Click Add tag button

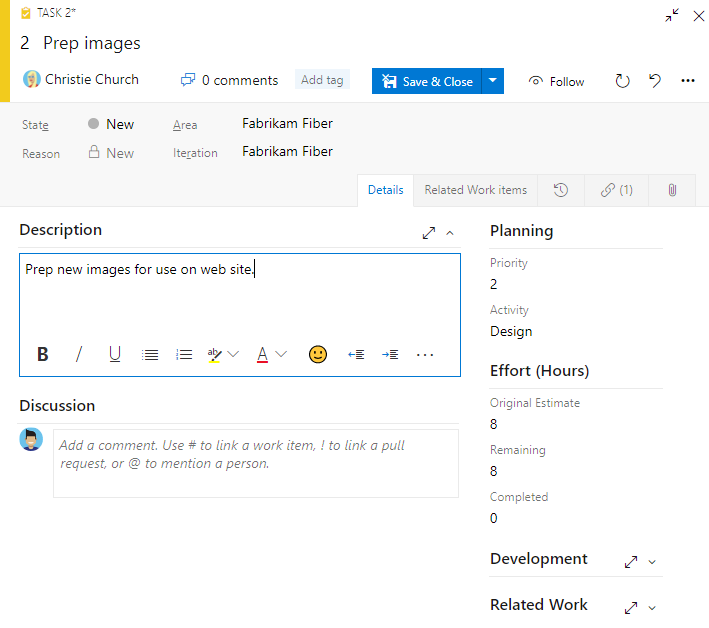coord(322,80)
